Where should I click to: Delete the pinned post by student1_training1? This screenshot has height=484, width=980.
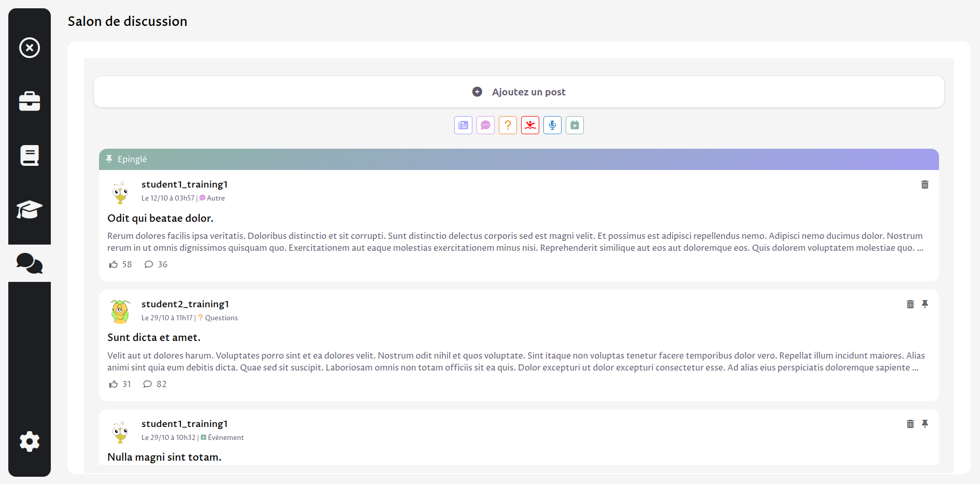pos(925,184)
